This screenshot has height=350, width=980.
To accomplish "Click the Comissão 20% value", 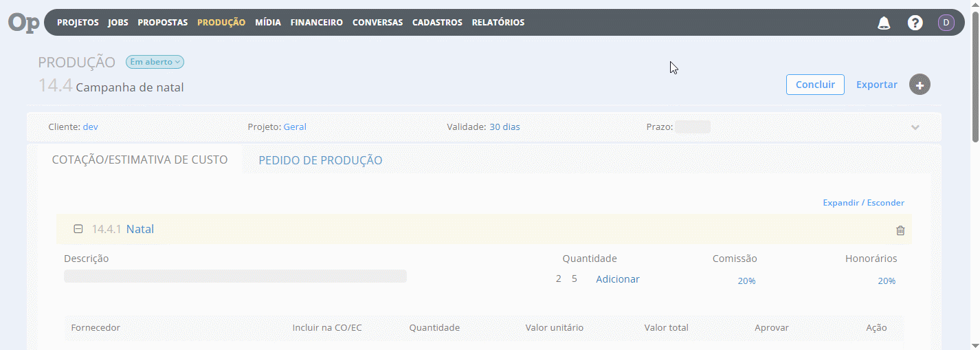I will coord(747,281).
